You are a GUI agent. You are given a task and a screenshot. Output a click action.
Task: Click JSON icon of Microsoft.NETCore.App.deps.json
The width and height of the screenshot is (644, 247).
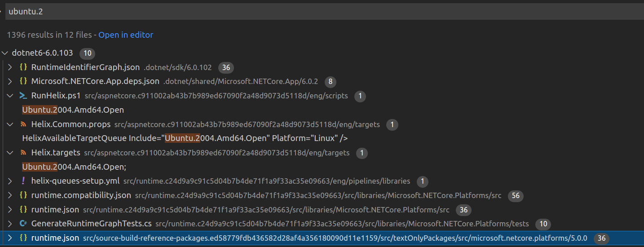pyautogui.click(x=23, y=81)
